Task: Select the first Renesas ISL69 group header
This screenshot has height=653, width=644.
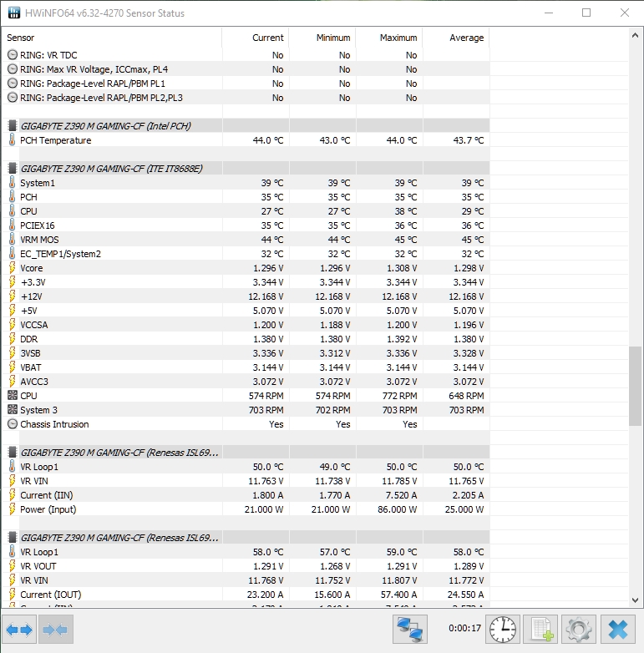Action: point(119,453)
